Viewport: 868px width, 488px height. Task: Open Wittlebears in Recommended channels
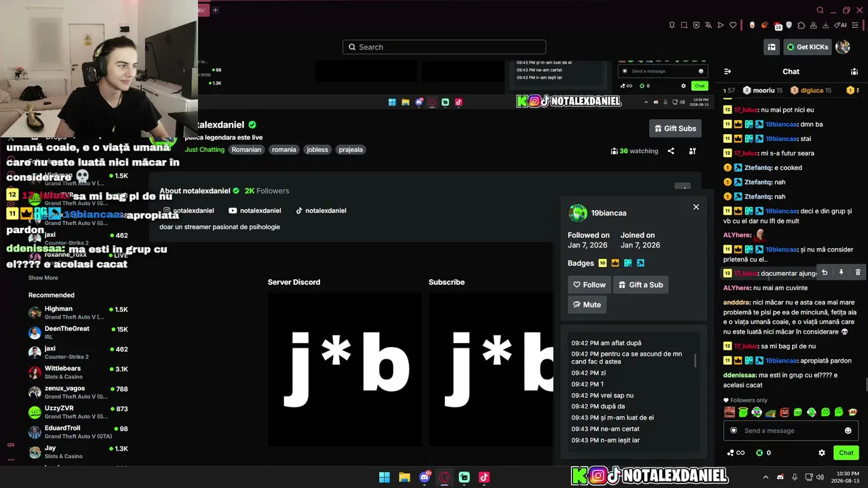click(x=78, y=373)
